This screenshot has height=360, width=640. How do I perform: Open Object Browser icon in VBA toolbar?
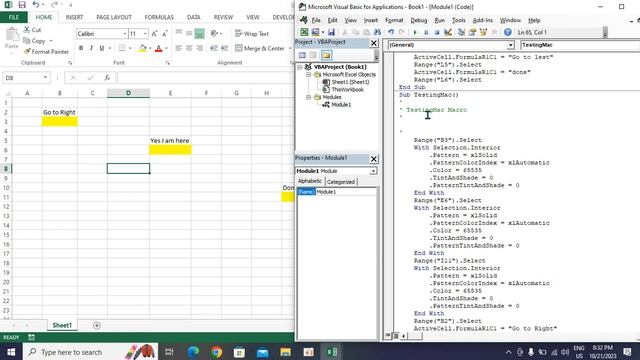point(483,32)
